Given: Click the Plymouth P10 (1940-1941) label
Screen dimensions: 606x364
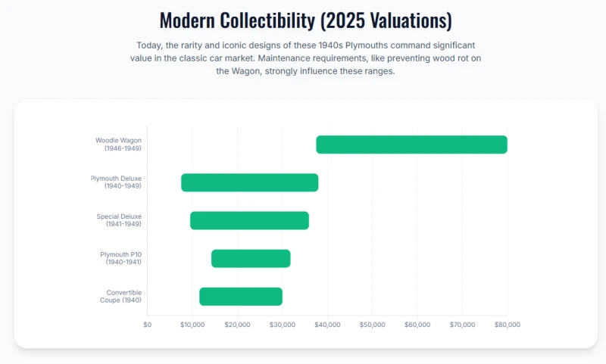Looking at the screenshot, I should point(120,258).
